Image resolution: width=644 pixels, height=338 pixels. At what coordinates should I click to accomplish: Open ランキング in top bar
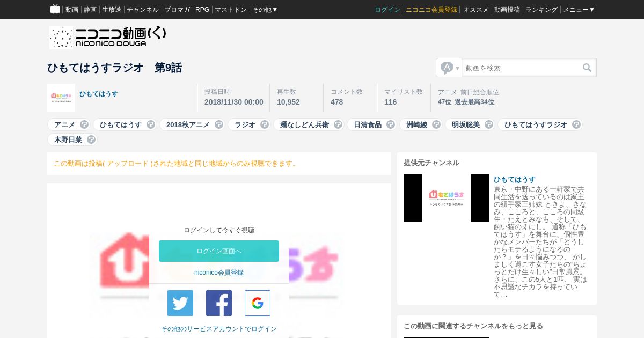pos(541,10)
